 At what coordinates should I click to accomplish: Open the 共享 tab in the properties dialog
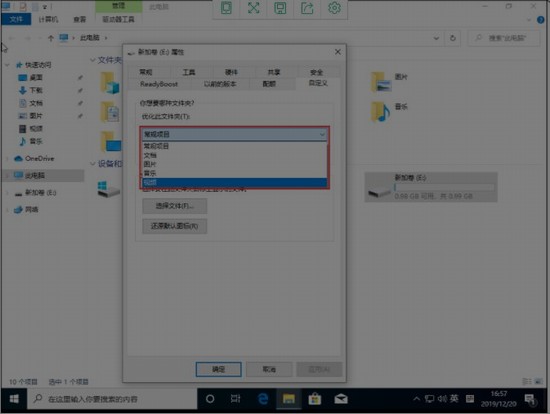(274, 72)
